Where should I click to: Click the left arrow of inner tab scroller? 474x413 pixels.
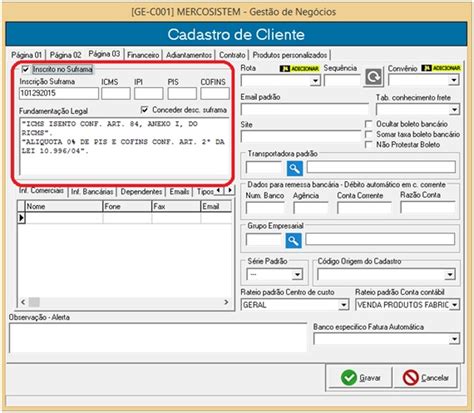tap(218, 190)
